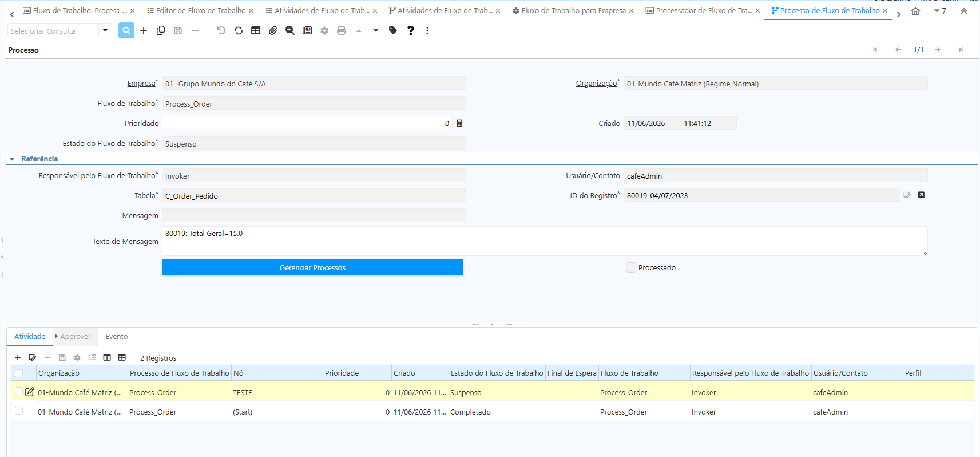This screenshot has height=457, width=980.
Task: Switch to the Evento tab
Action: click(x=117, y=337)
